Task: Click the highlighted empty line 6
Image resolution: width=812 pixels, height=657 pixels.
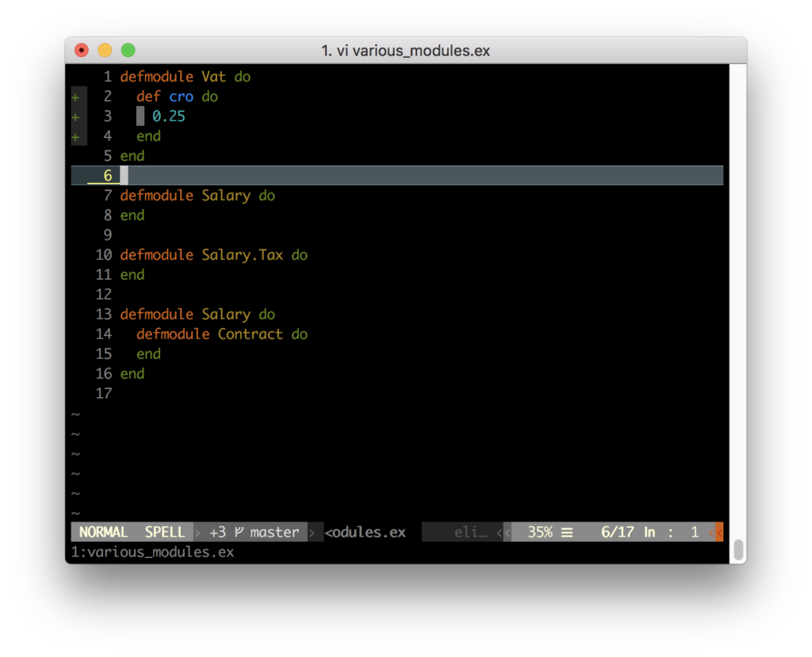Action: point(317,175)
